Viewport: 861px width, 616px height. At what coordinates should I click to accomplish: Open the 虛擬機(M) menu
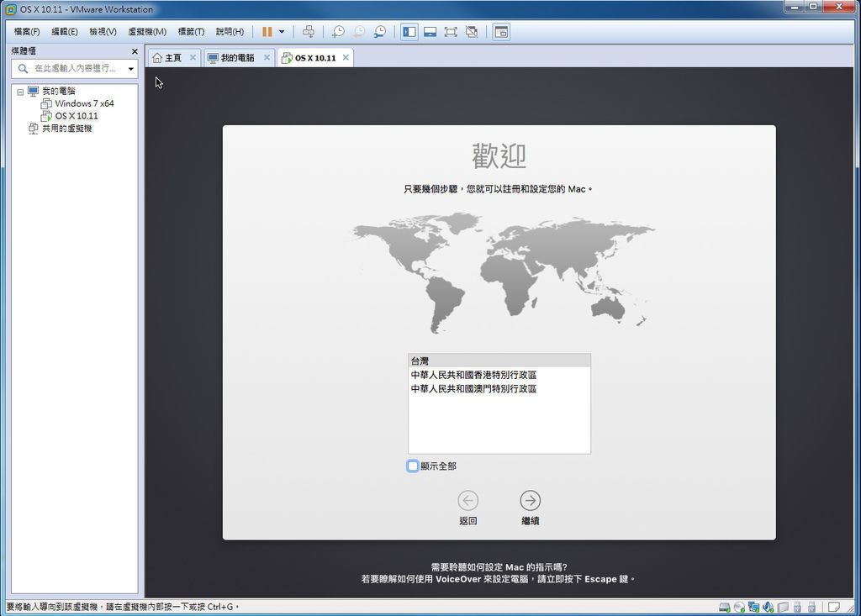[x=147, y=32]
